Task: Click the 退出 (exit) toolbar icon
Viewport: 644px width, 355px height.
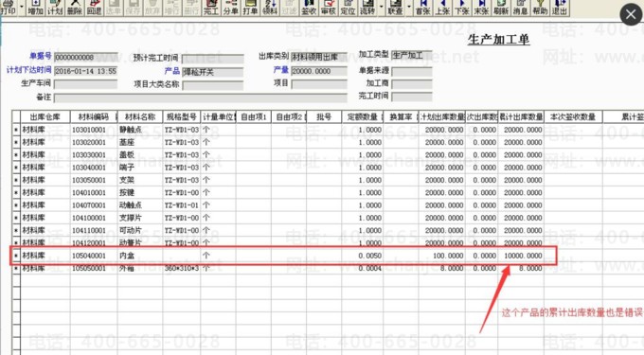Action: (x=560, y=8)
